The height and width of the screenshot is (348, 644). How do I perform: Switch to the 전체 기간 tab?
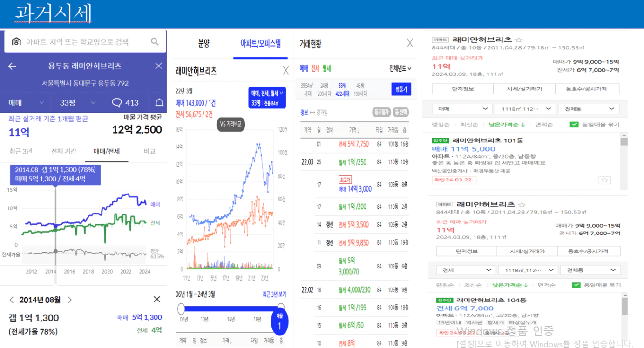(x=64, y=151)
